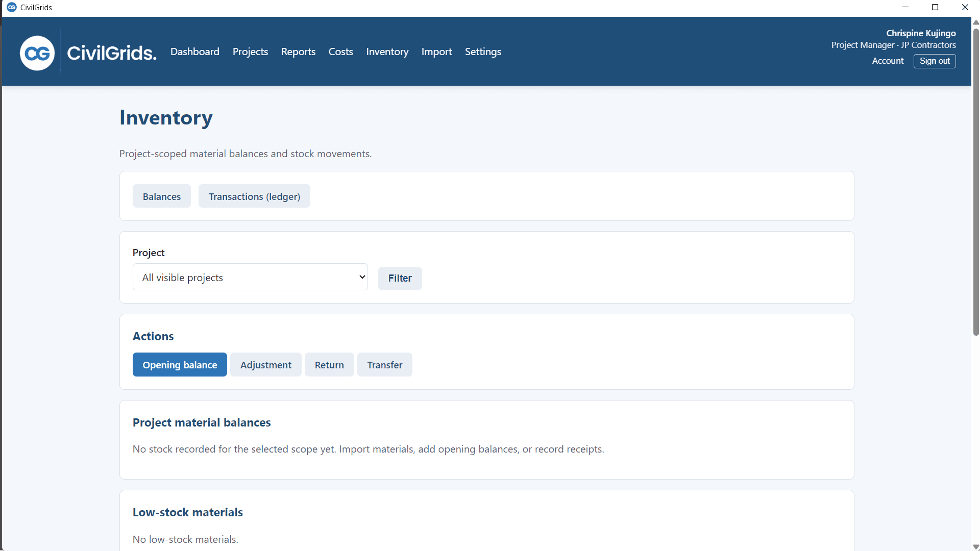The height and width of the screenshot is (551, 980).
Task: Click the Transfer action button
Action: pyautogui.click(x=385, y=365)
